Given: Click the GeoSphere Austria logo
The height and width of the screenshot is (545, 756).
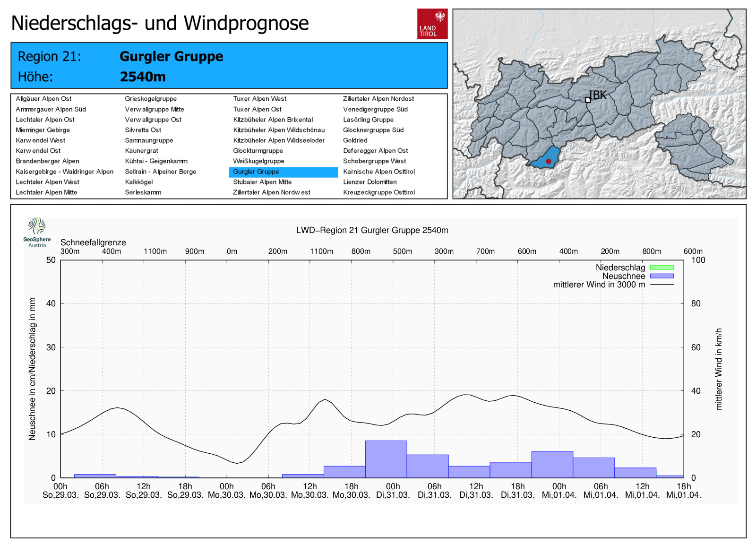Looking at the screenshot, I should click(37, 232).
